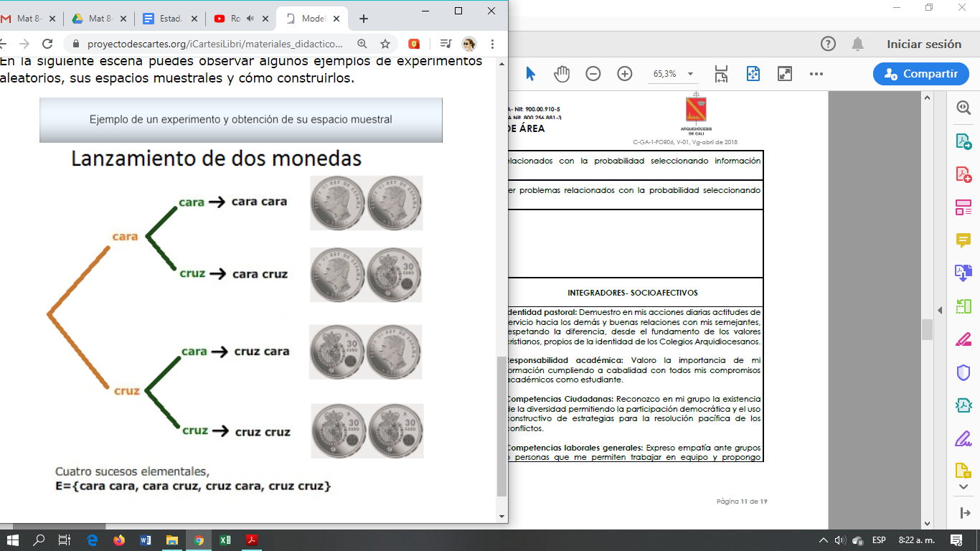This screenshot has height=551, width=980.
Task: Select the arrow selection tool in Acrobat
Action: (x=530, y=73)
